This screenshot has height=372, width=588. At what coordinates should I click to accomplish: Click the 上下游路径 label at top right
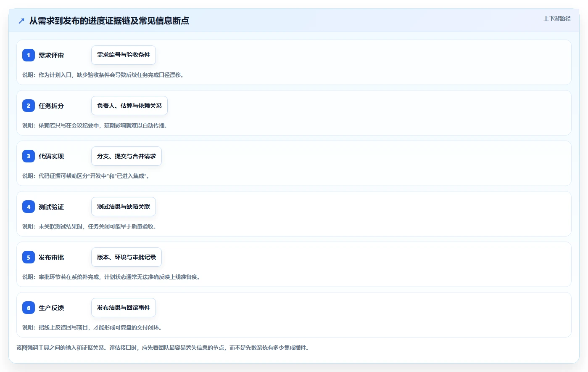pos(557,19)
